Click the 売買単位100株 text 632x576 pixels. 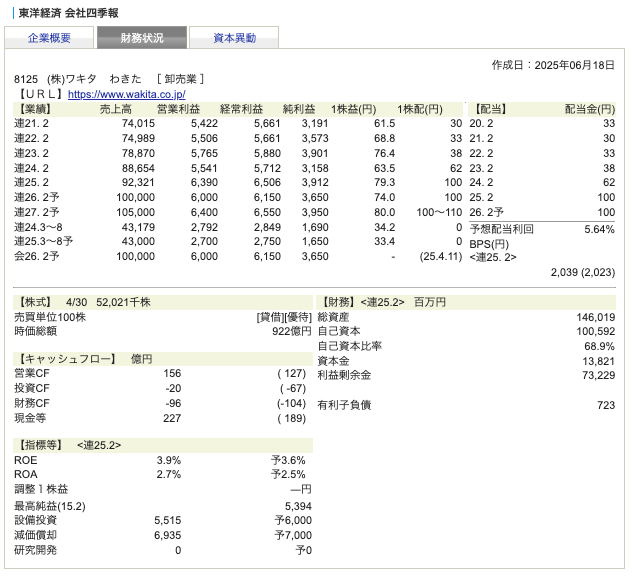click(x=50, y=317)
